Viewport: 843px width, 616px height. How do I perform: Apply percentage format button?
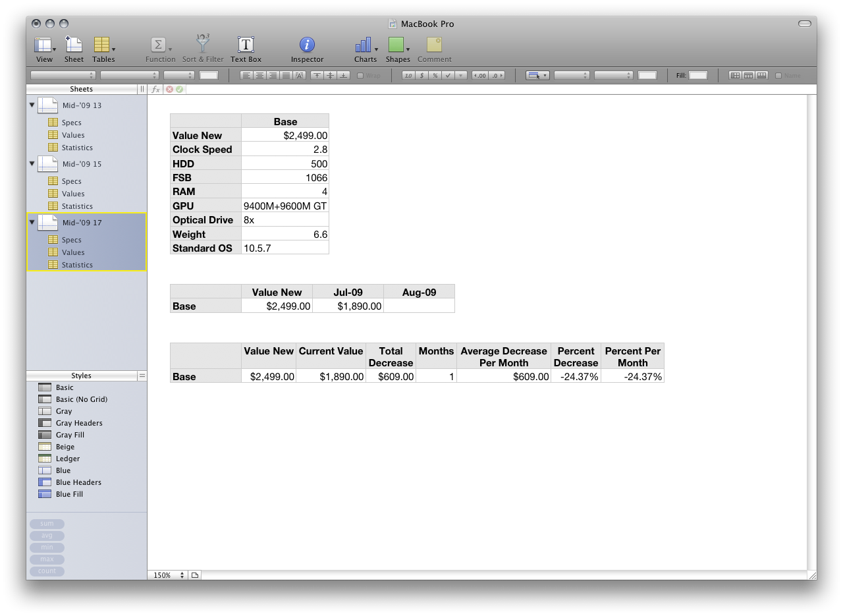coord(435,76)
